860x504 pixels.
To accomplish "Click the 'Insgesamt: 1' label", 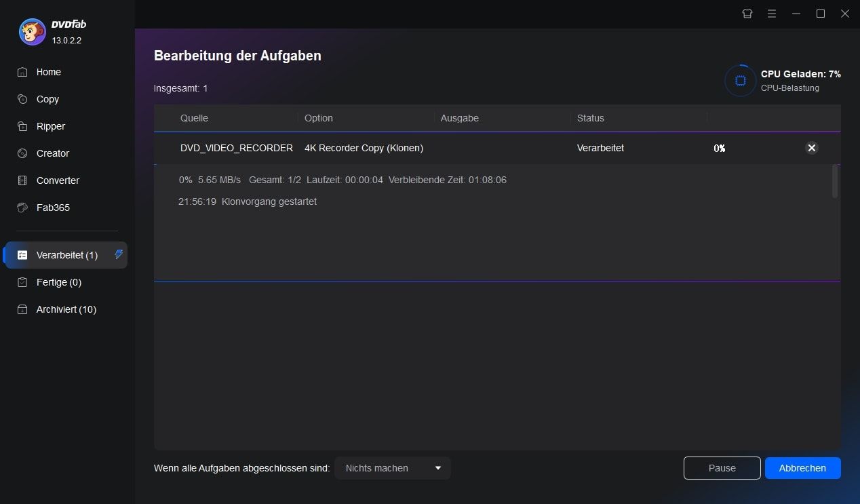I will tap(181, 88).
